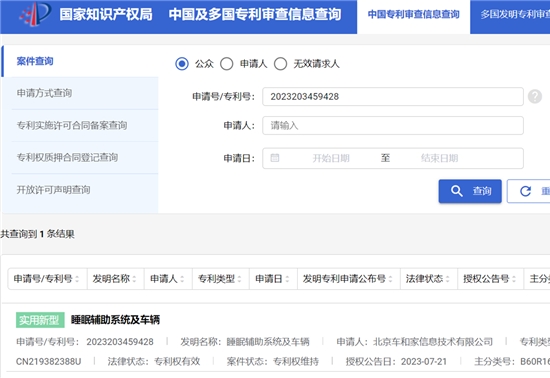Click the 实用新型 type tag
Screen dimensions: 550x378
pos(40,320)
